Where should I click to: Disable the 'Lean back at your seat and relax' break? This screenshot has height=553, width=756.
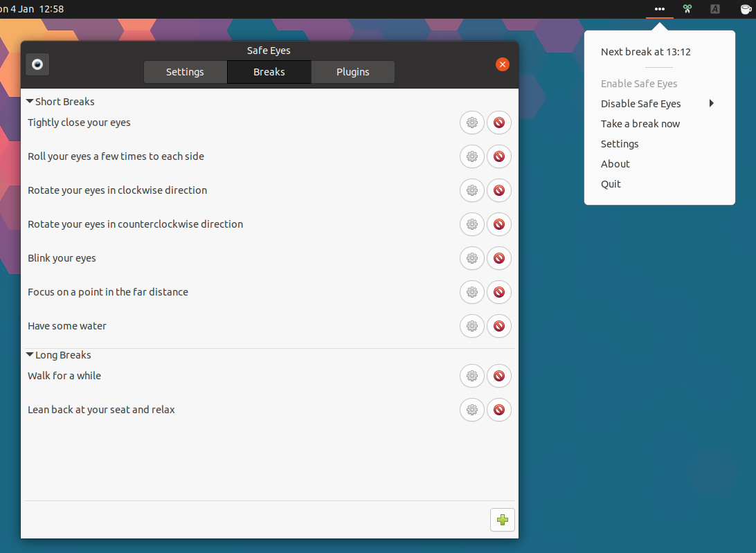(499, 410)
